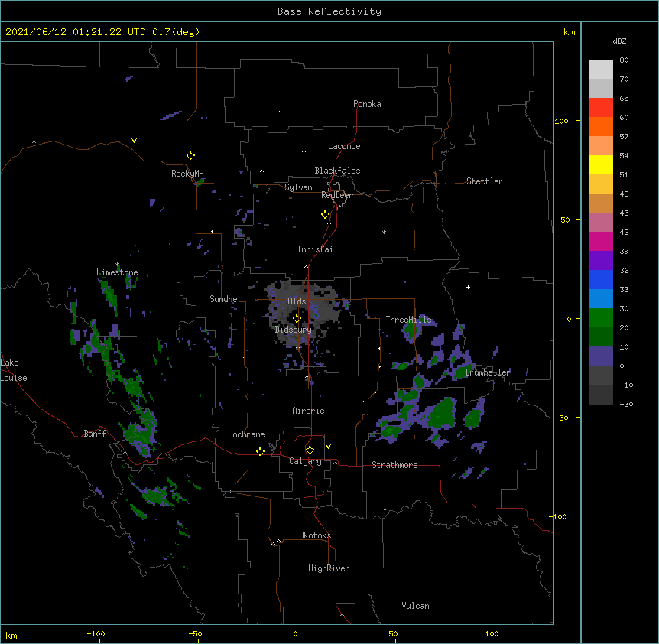Click the Airdrie label
Screen dimensions: 659x644
pyautogui.click(x=308, y=411)
